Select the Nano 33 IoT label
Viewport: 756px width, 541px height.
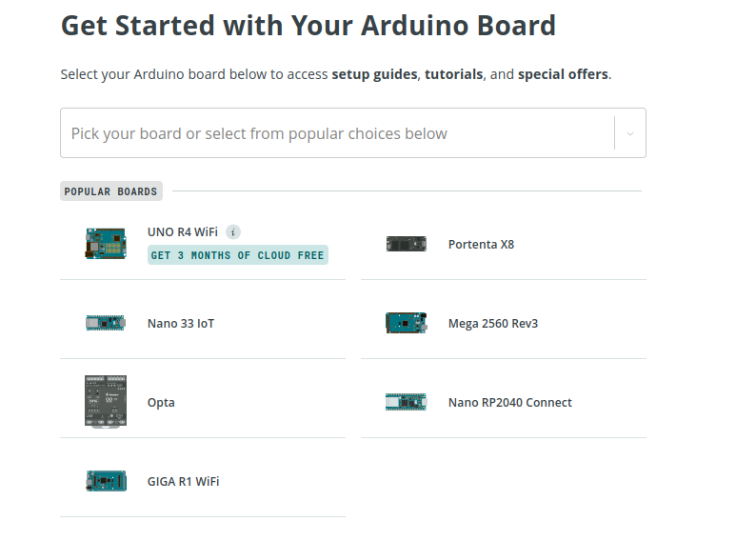point(181,324)
